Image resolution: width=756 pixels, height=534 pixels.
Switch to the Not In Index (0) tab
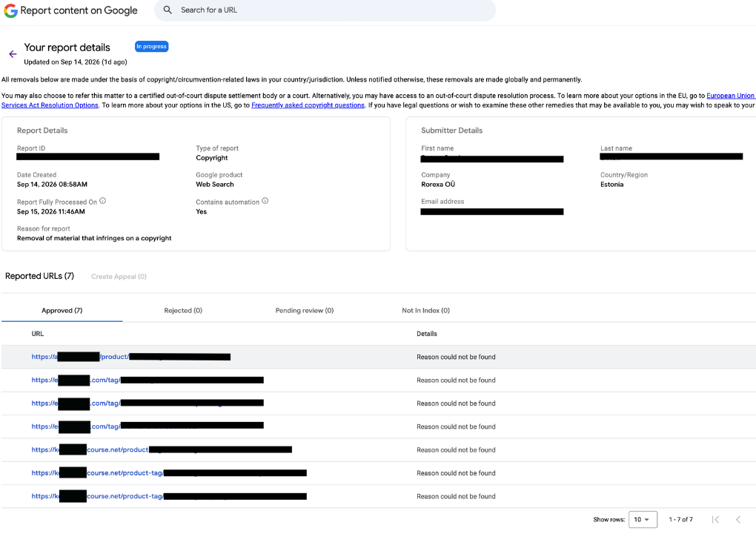coord(425,311)
